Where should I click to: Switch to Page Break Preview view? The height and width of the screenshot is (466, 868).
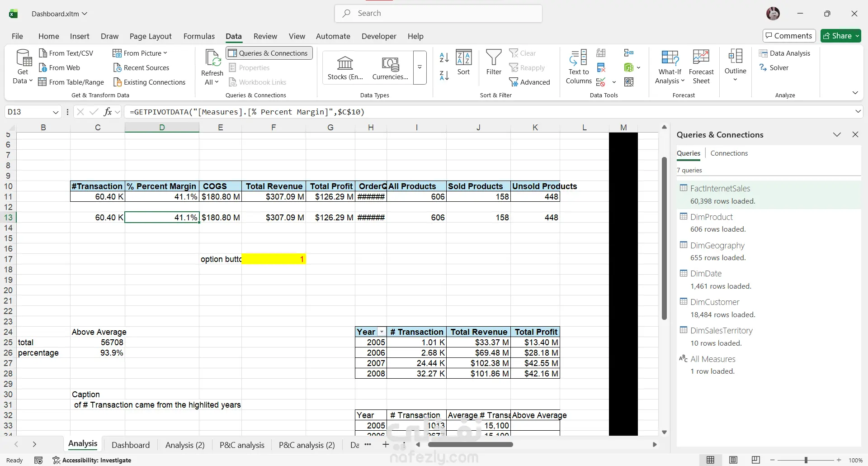[755, 460]
